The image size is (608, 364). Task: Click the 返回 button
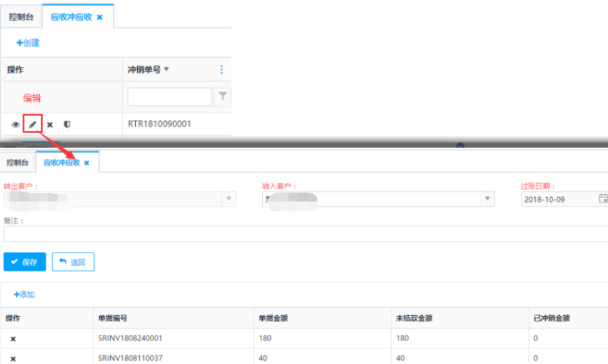pyautogui.click(x=73, y=262)
